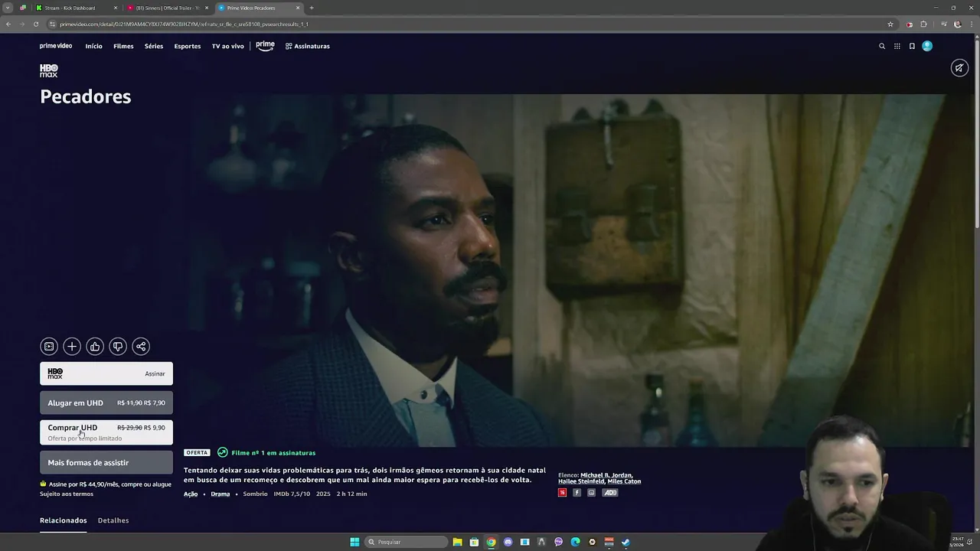The height and width of the screenshot is (551, 980).
Task: Open Sujeito aos termos link
Action: coord(67,494)
